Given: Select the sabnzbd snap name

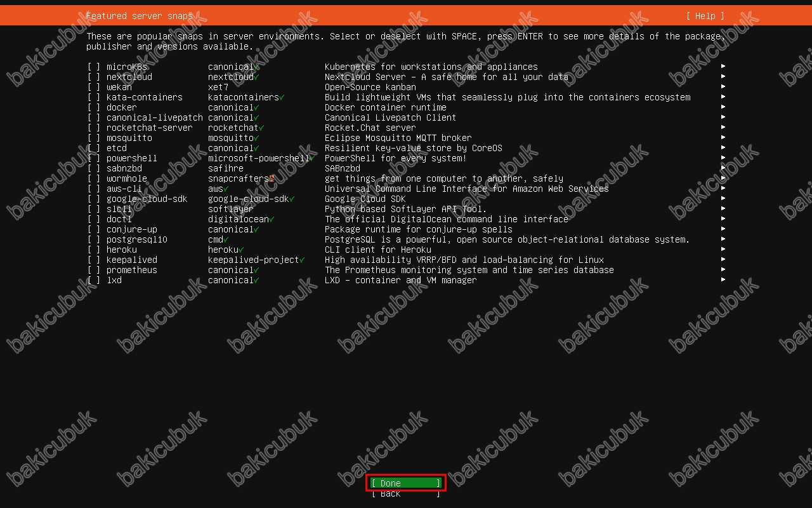Looking at the screenshot, I should pos(124,168).
